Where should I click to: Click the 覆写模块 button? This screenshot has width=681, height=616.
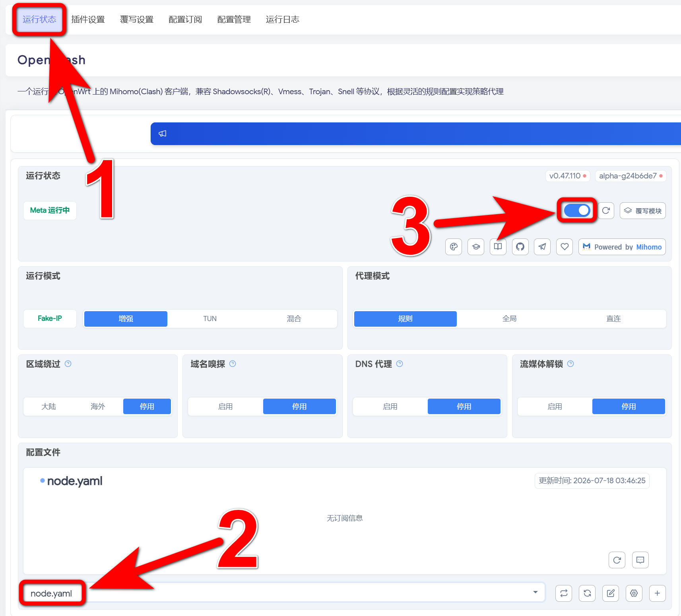643,211
